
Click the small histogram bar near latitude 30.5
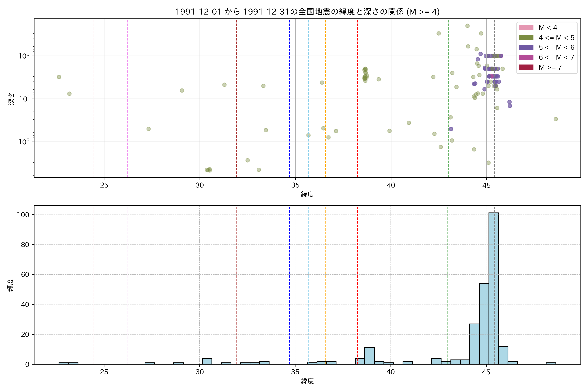click(207, 361)
